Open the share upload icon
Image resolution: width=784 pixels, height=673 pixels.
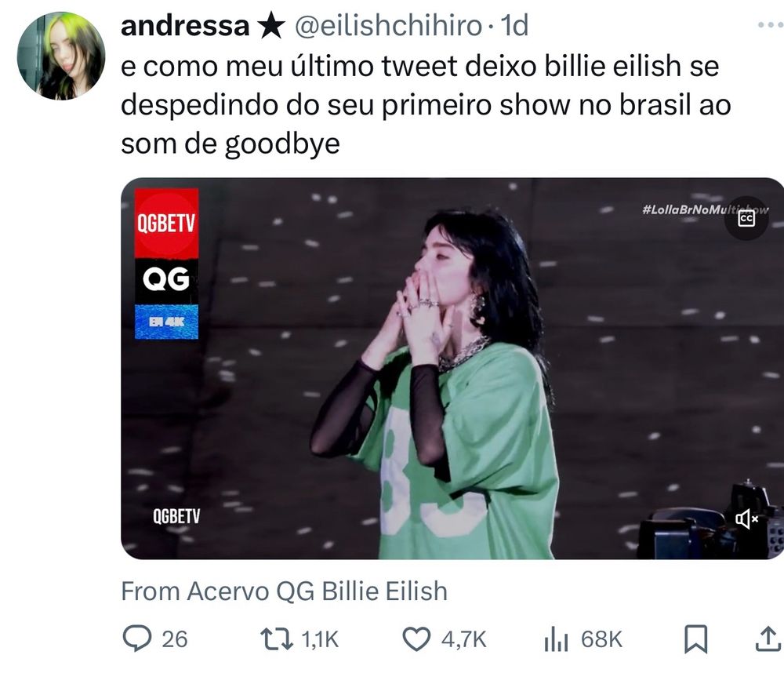(769, 639)
